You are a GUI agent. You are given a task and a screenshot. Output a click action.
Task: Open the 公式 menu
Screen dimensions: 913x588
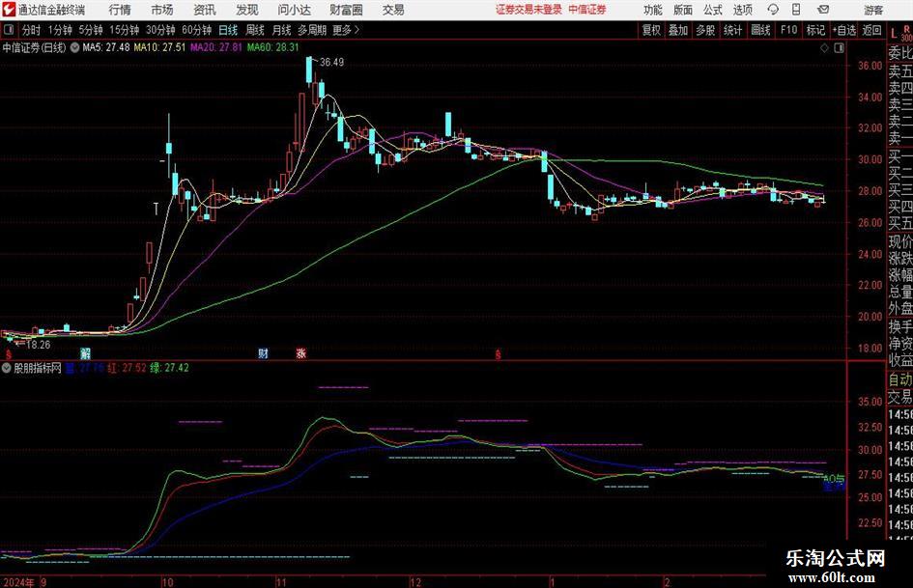click(713, 10)
